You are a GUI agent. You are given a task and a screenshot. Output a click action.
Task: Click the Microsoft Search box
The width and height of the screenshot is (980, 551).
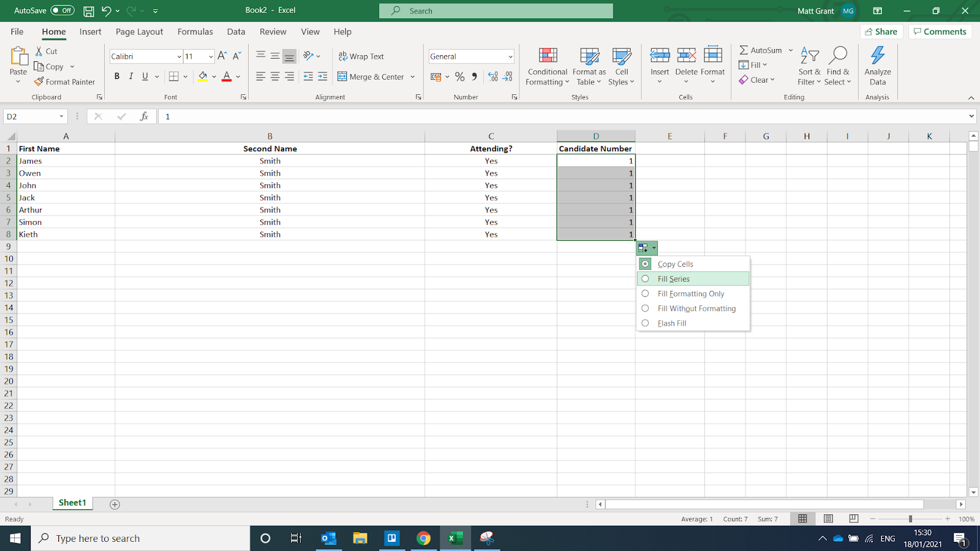496,11
